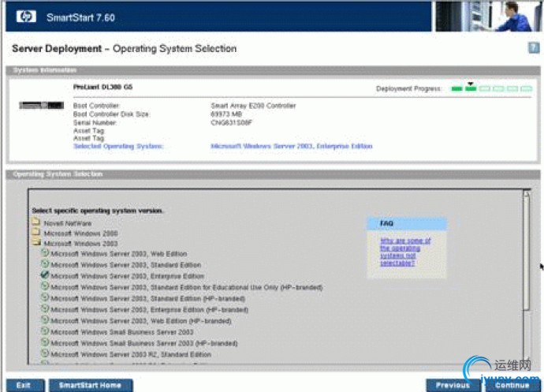Click the Previous button
This screenshot has width=544, height=392.
pos(453,386)
